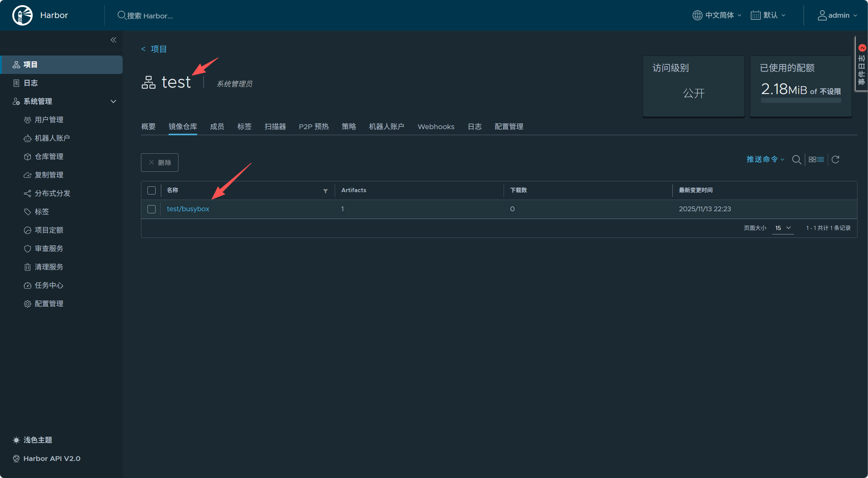Click the Harbor lighthouse logo

[22, 15]
